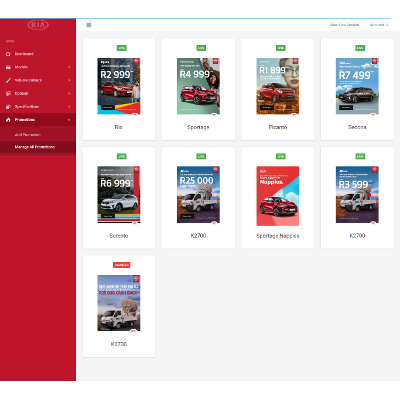Image resolution: width=400 pixels, height=400 pixels.
Task: Toggle the hamburger menu icon
Action: (x=89, y=25)
